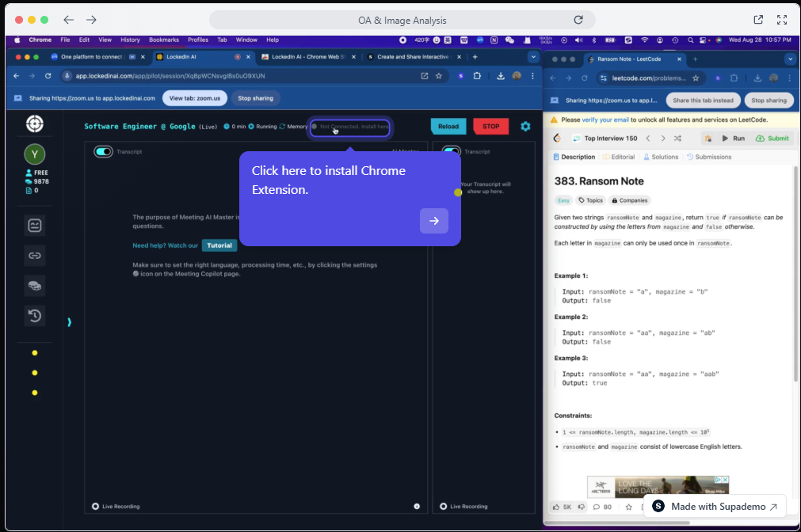Bookmark the lockedinai.com page with the star

tap(439, 76)
